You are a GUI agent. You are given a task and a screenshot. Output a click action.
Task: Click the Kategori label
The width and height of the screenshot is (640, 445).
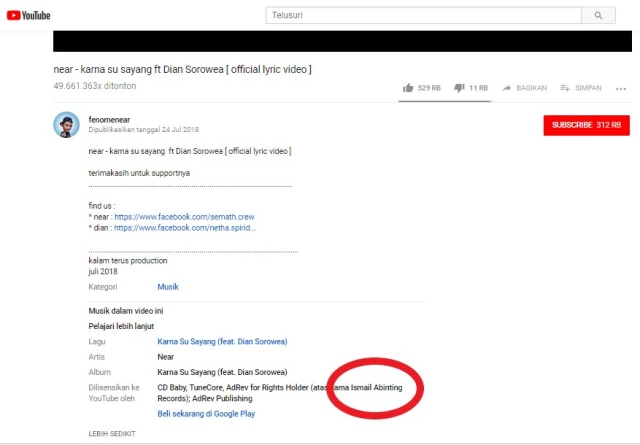tap(102, 287)
